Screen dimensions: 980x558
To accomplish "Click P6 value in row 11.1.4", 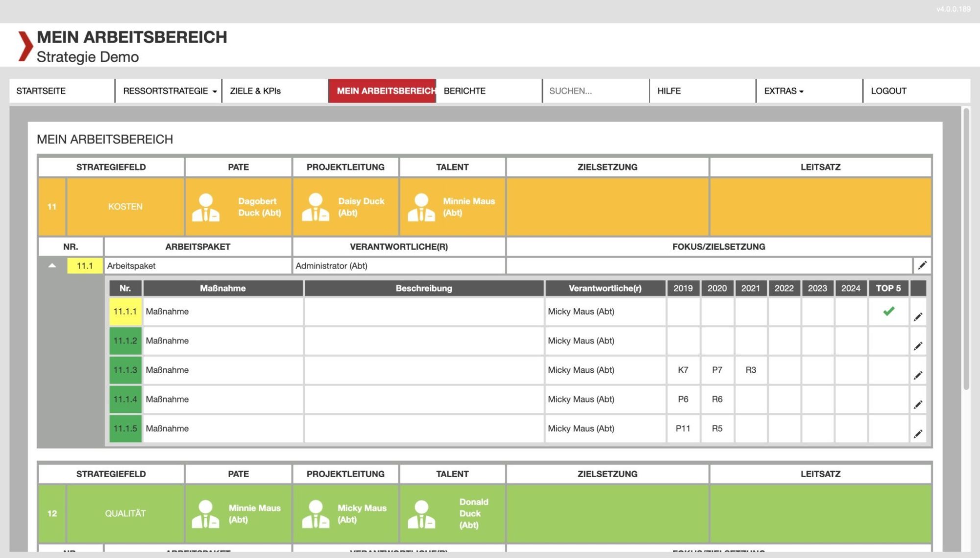I will click(683, 399).
